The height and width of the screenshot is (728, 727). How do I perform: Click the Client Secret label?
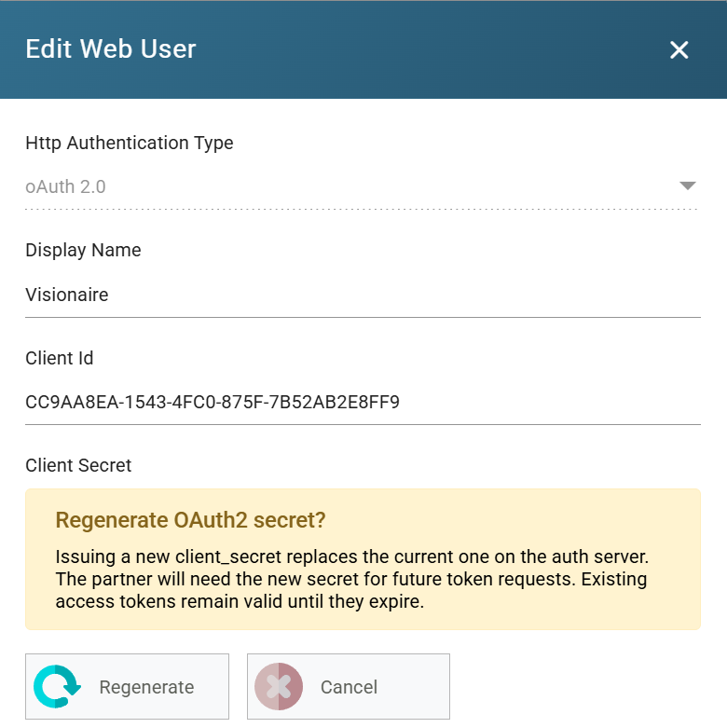[x=78, y=465]
